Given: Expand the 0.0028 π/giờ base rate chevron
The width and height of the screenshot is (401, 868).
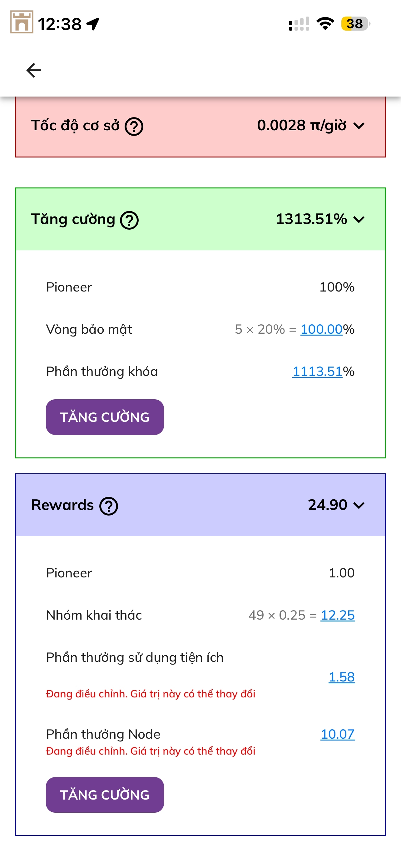Looking at the screenshot, I should pos(359,126).
